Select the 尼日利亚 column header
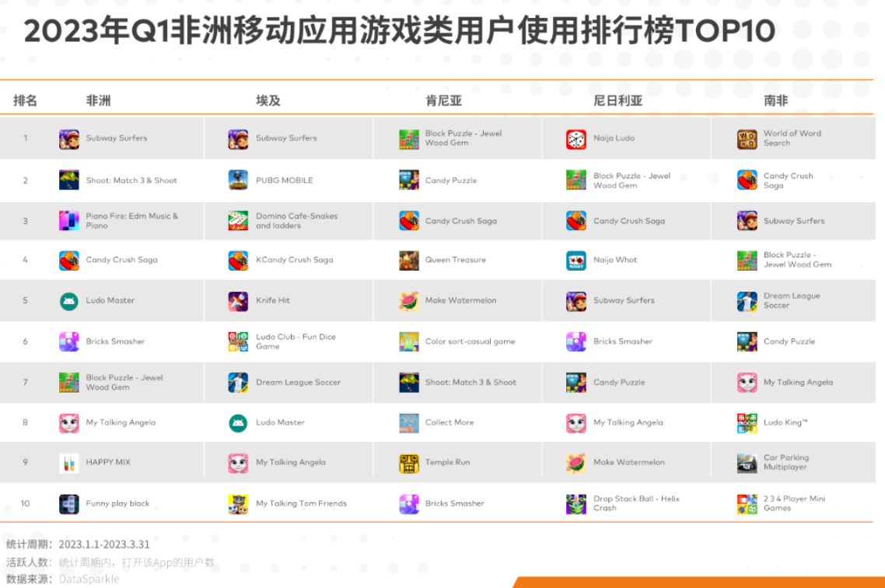Image resolution: width=885 pixels, height=588 pixels. coord(617,101)
